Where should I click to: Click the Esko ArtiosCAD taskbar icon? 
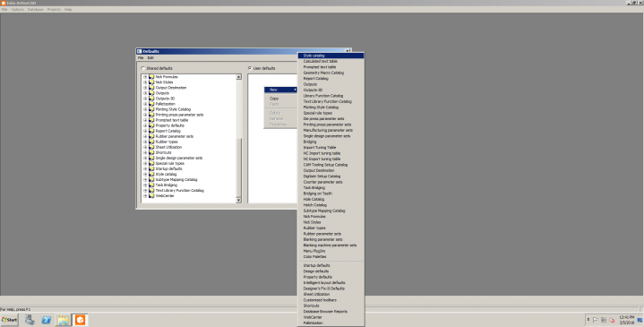pos(80,320)
